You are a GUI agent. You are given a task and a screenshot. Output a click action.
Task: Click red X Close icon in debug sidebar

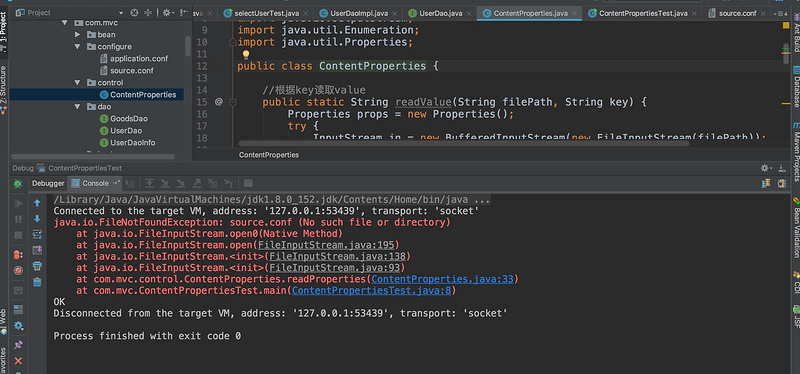pos(18,361)
